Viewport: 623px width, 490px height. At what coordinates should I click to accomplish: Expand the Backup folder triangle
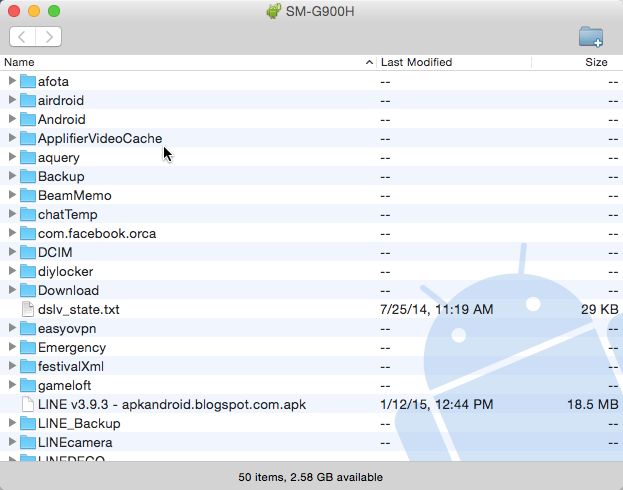[12, 176]
